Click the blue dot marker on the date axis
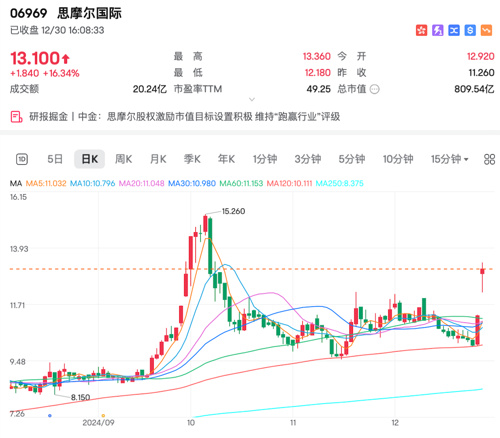 coord(50,415)
